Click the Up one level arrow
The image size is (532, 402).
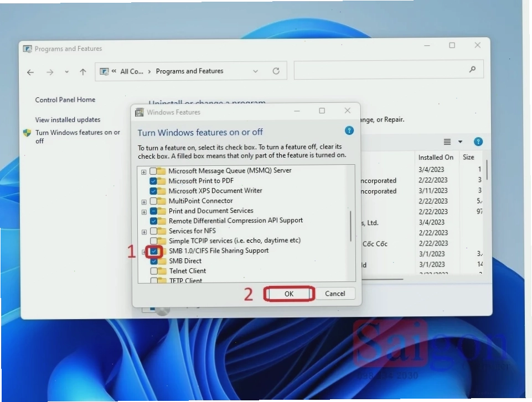(83, 72)
